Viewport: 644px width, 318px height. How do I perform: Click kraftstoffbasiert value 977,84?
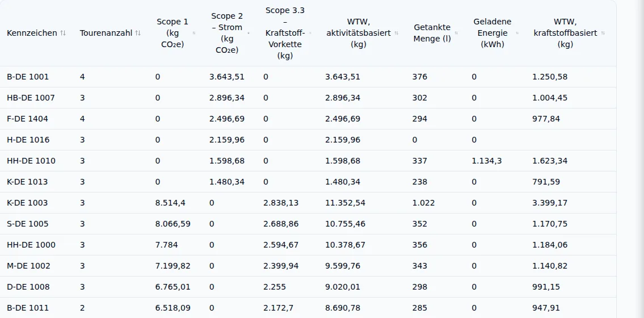[x=546, y=119]
